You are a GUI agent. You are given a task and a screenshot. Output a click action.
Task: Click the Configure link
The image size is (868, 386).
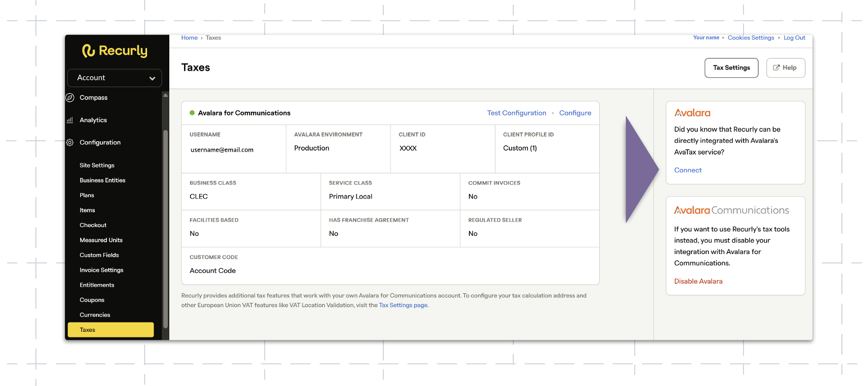click(575, 113)
